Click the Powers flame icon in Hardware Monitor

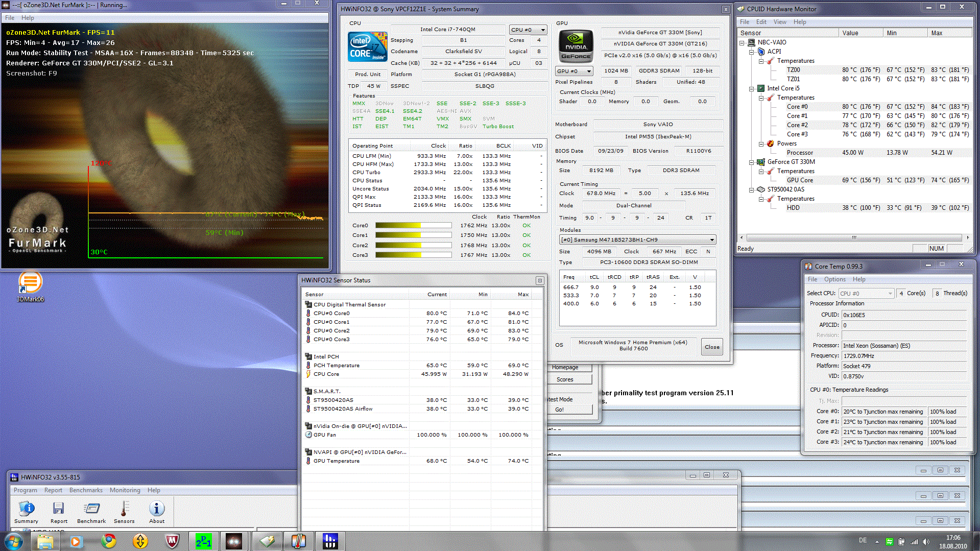tap(771, 143)
